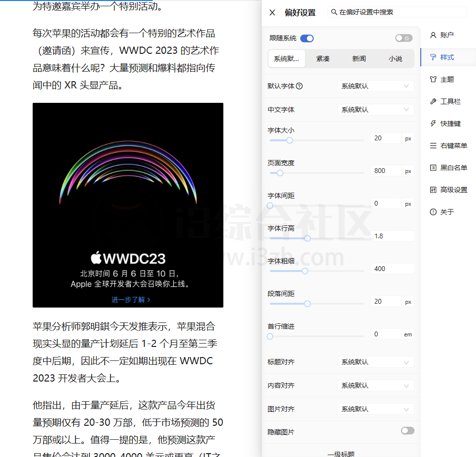Click the 右键菜单 list icon
Screen dimensions: 476x457
433,146
